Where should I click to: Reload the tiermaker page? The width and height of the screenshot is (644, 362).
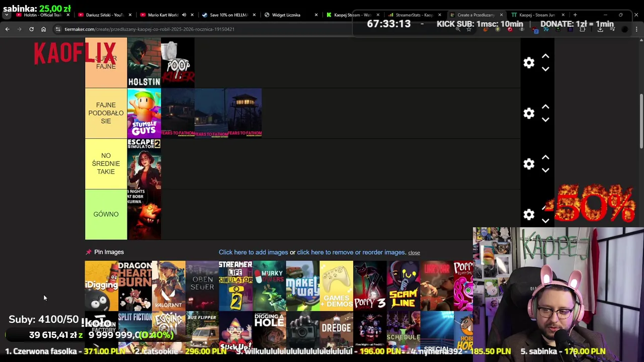31,29
